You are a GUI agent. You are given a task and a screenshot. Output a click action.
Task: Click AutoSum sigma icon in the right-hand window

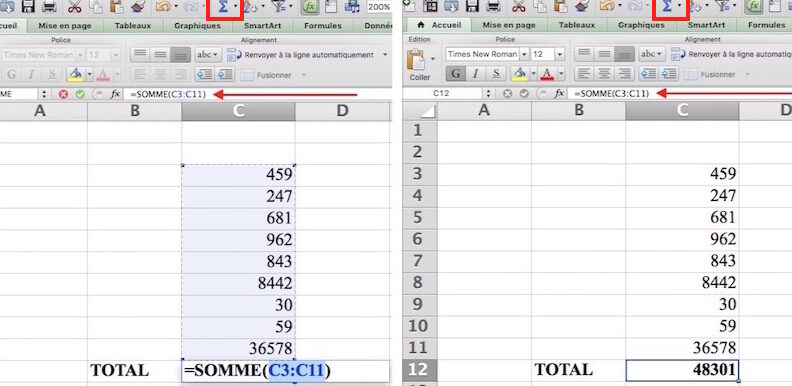667,7
